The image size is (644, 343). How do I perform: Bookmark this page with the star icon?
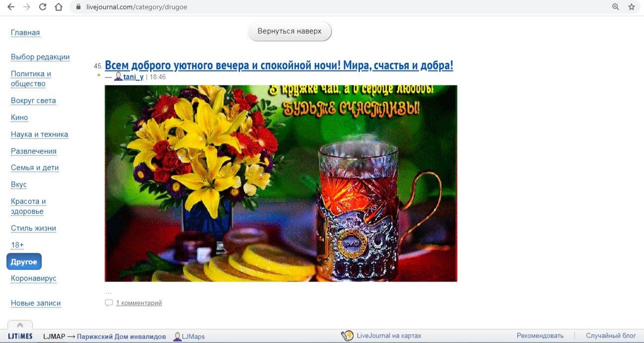[632, 7]
